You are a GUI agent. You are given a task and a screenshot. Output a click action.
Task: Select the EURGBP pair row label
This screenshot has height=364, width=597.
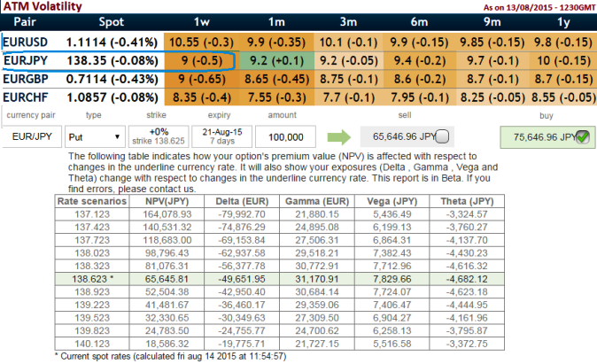coord(26,79)
